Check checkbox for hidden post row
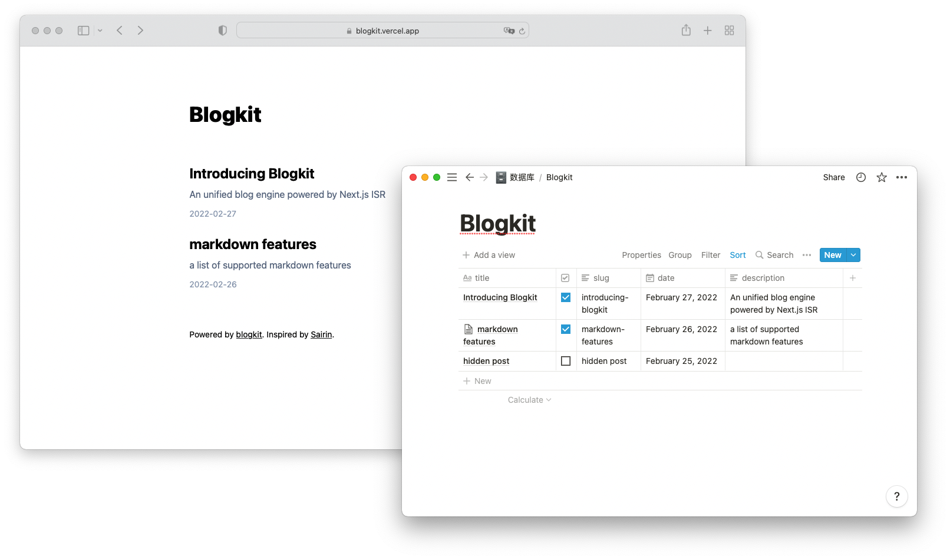This screenshot has width=950, height=560. click(566, 361)
